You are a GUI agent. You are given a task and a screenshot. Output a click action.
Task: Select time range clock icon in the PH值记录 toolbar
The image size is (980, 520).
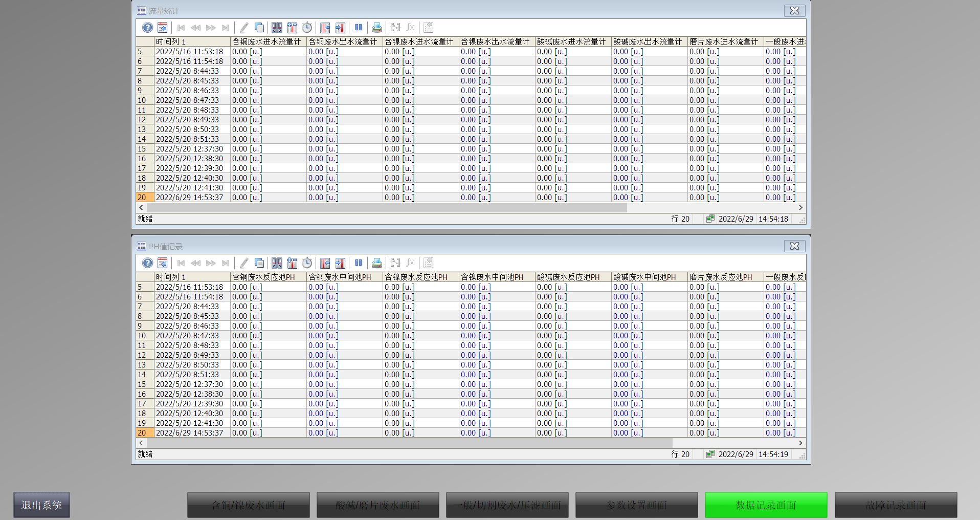click(307, 263)
